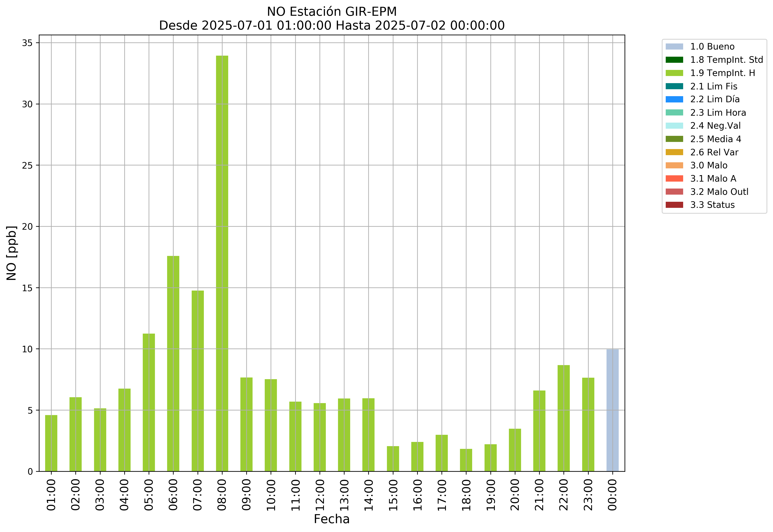Click the 3.3 Status legend swatch
Screen dimensions: 773x532
(x=674, y=205)
